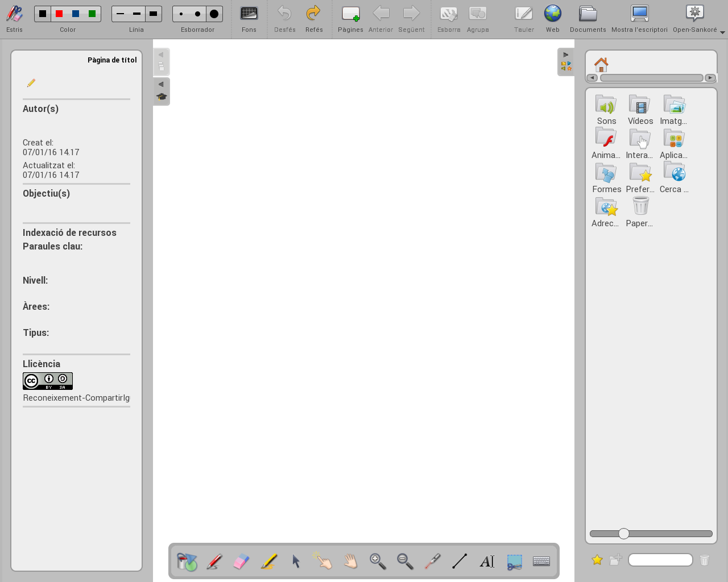
Task: Select the eraser tool
Action: pyautogui.click(x=241, y=562)
